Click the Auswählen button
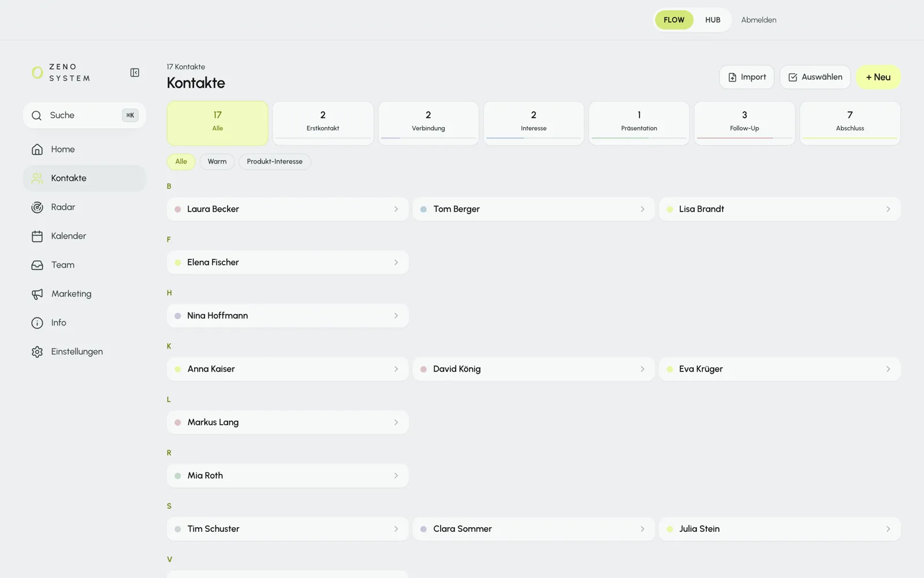 coord(815,77)
